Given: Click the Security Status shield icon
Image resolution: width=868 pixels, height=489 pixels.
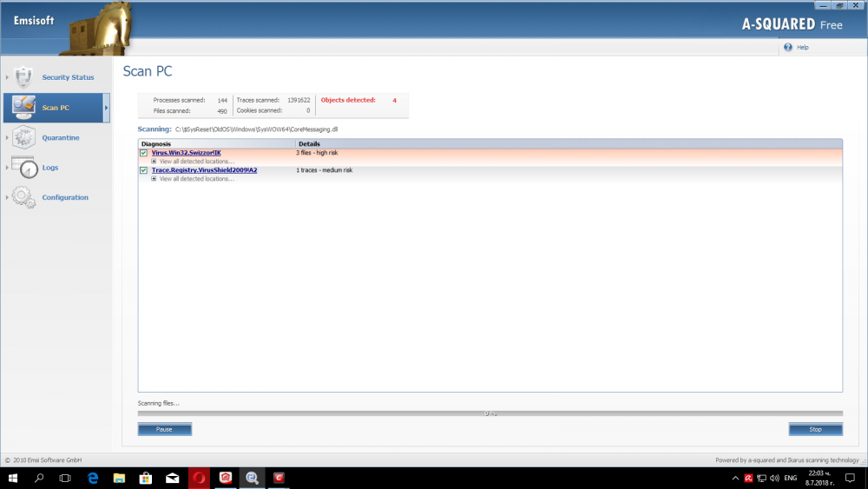Looking at the screenshot, I should pyautogui.click(x=23, y=77).
